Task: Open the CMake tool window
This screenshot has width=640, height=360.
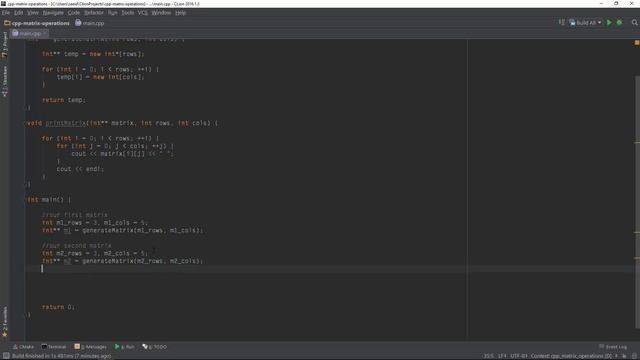Action: 23,347
